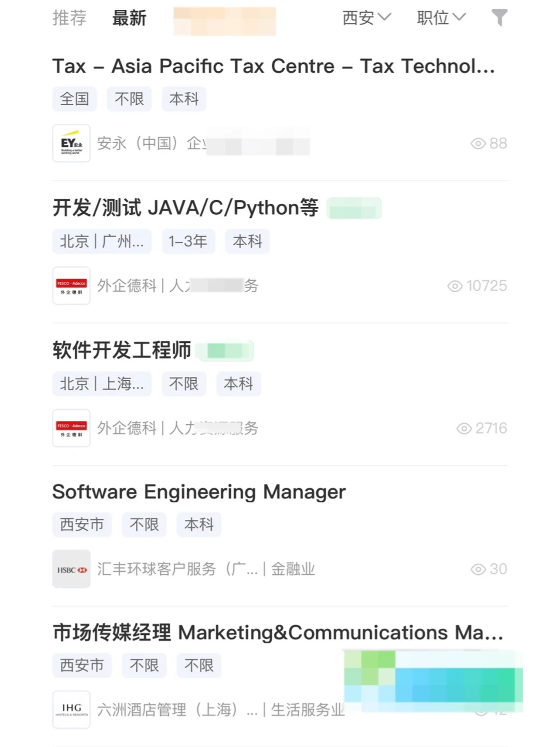Click the eye icon next to 10725
The image size is (560, 747).
[455, 286]
